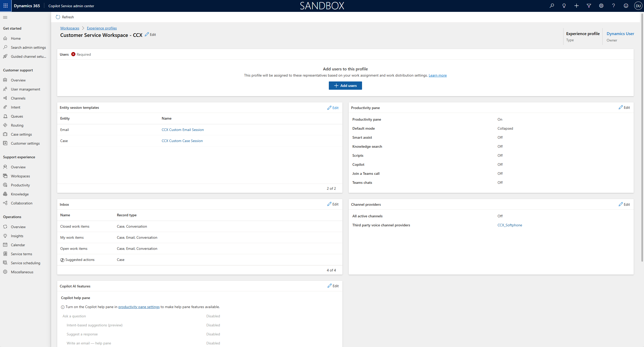Open the lightbulb assistant icon

pos(564,6)
